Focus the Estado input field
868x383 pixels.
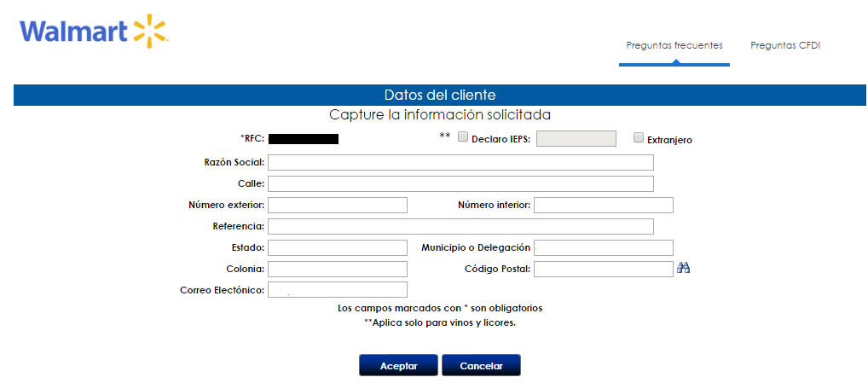(x=337, y=247)
